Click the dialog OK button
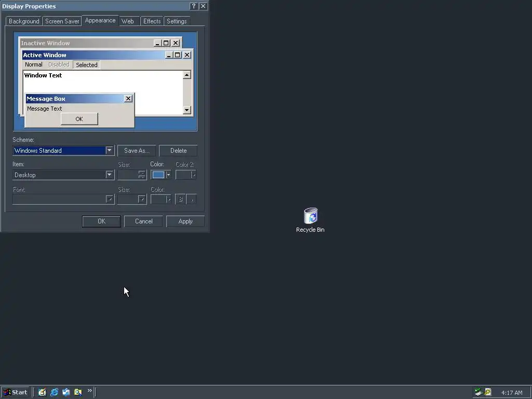 [101, 221]
